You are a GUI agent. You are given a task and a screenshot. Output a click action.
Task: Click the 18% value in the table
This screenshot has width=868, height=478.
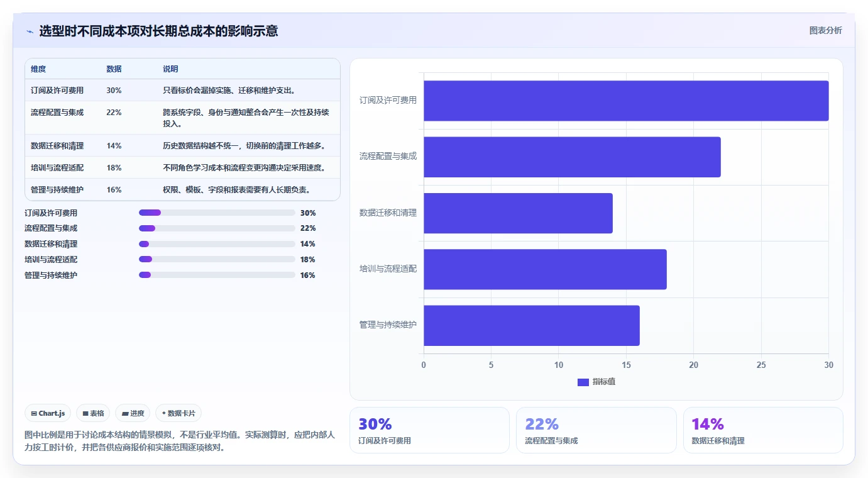point(114,168)
